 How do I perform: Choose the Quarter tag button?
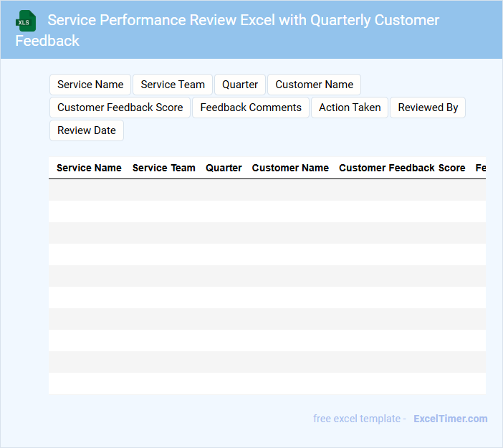coord(239,85)
